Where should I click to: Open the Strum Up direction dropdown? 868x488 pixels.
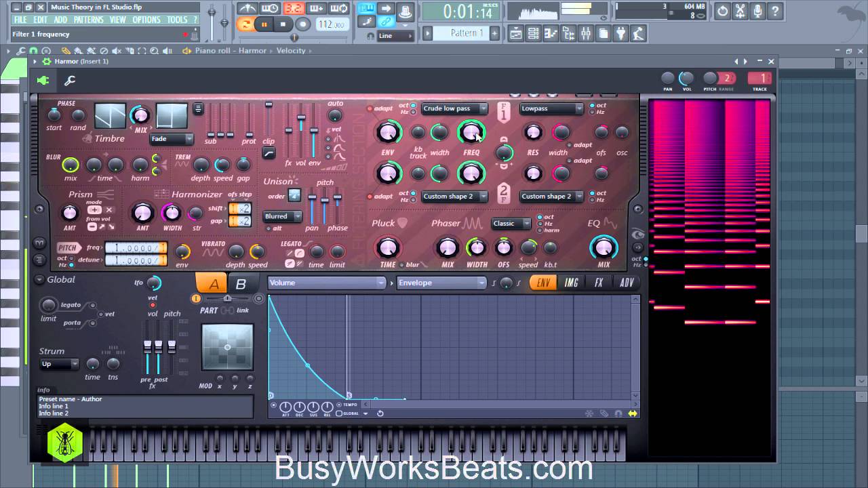coord(59,364)
